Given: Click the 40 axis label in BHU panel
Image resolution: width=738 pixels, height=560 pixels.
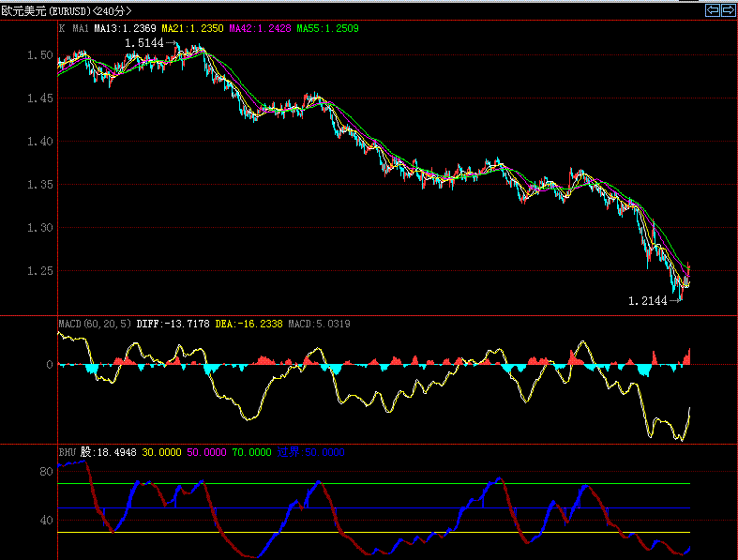Looking at the screenshot, I should [x=46, y=521].
